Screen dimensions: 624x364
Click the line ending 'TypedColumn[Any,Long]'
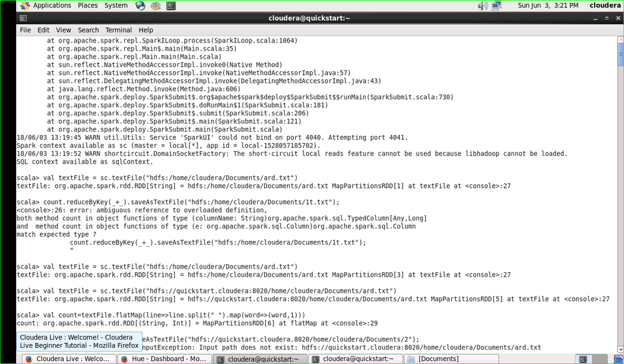coord(222,218)
